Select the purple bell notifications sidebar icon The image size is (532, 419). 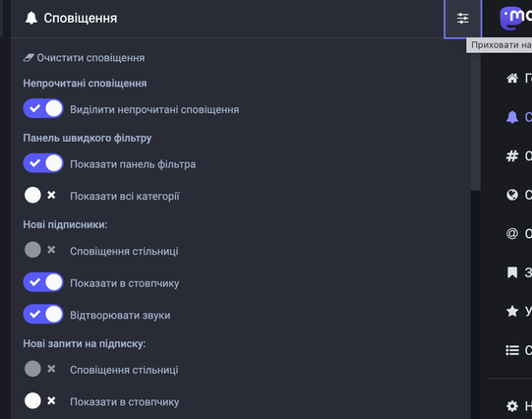point(512,117)
